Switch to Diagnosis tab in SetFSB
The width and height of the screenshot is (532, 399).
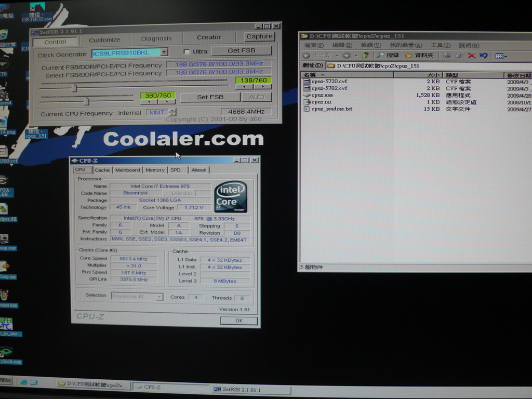(156, 38)
